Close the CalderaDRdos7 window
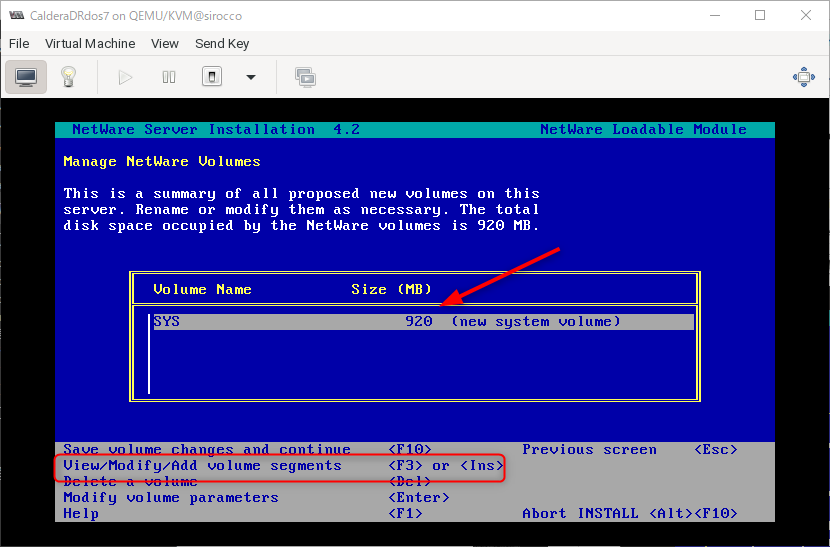 [x=806, y=15]
